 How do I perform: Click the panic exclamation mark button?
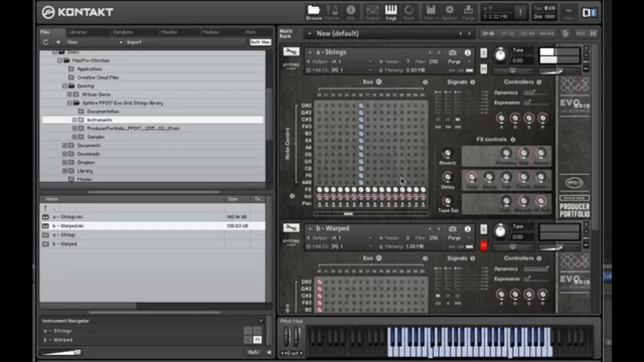(520, 13)
